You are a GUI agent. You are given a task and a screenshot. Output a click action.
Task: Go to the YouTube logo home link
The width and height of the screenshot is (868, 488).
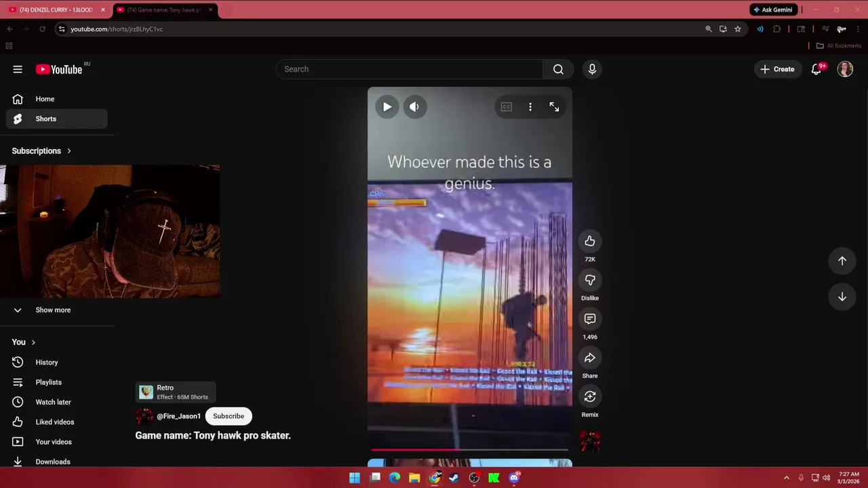59,69
